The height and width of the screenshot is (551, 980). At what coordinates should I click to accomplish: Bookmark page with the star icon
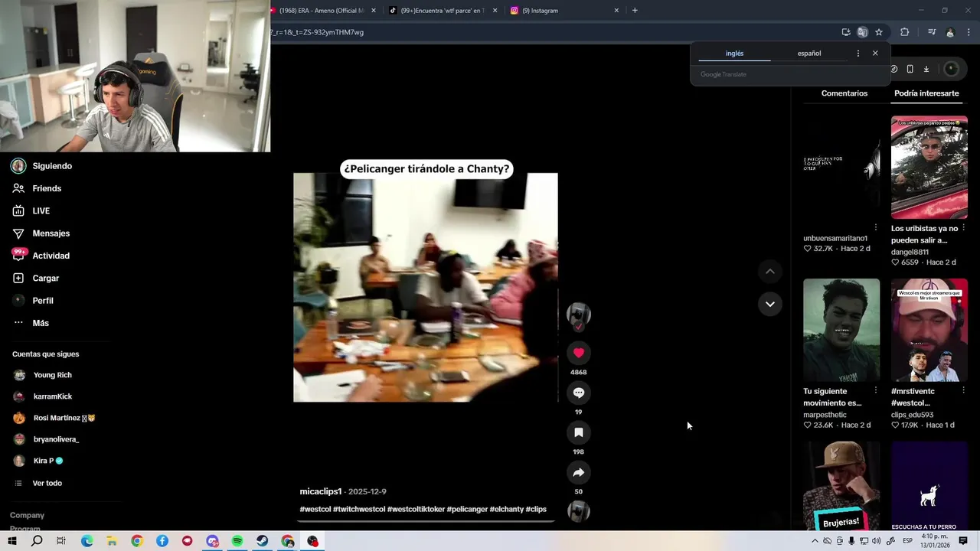click(x=879, y=32)
